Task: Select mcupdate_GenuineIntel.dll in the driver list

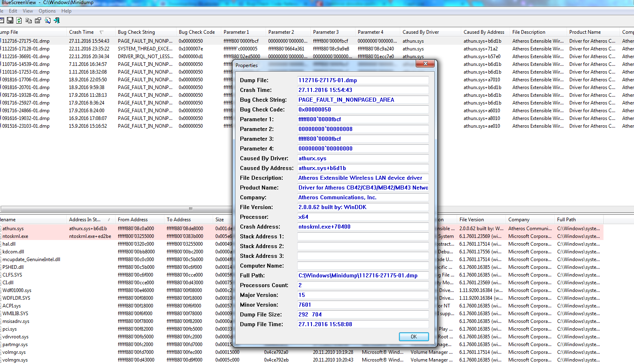Action: (x=31, y=259)
